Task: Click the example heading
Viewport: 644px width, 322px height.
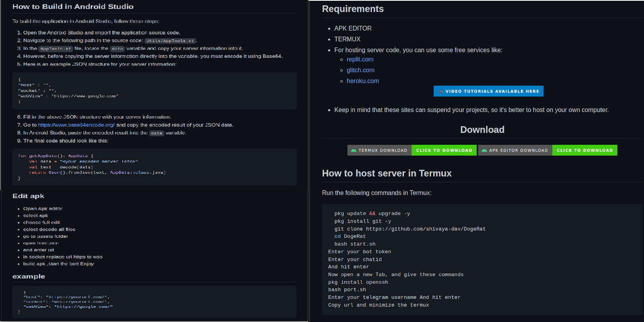Action: click(x=29, y=277)
